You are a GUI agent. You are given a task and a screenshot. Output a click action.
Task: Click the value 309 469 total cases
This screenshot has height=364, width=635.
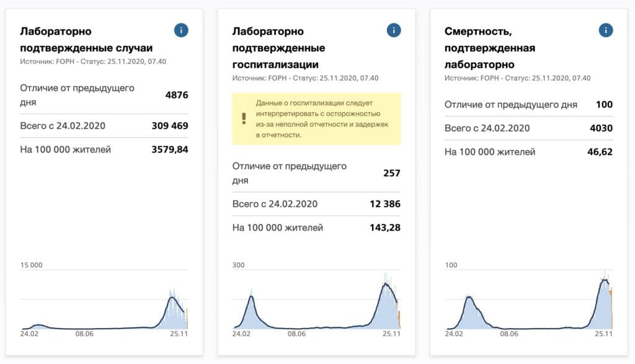(x=171, y=125)
